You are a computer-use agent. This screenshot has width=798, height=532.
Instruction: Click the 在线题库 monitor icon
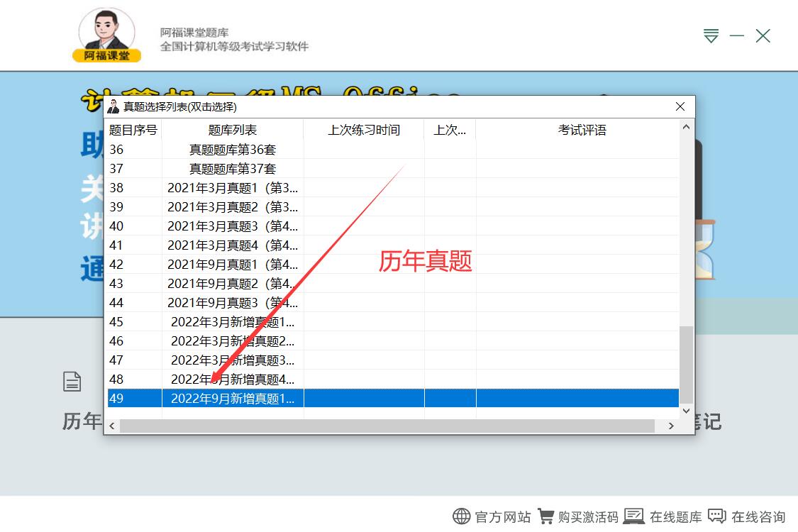pos(633,516)
